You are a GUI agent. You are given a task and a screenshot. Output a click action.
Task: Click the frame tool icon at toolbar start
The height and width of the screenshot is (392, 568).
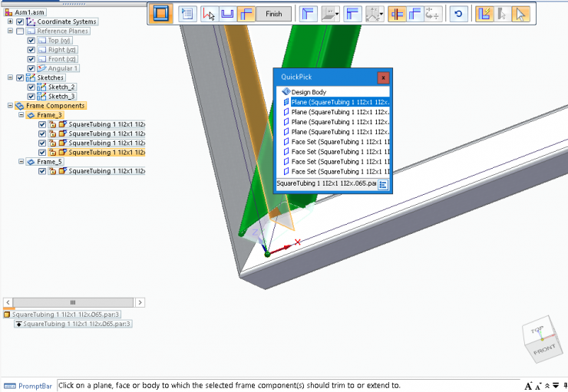coord(161,13)
